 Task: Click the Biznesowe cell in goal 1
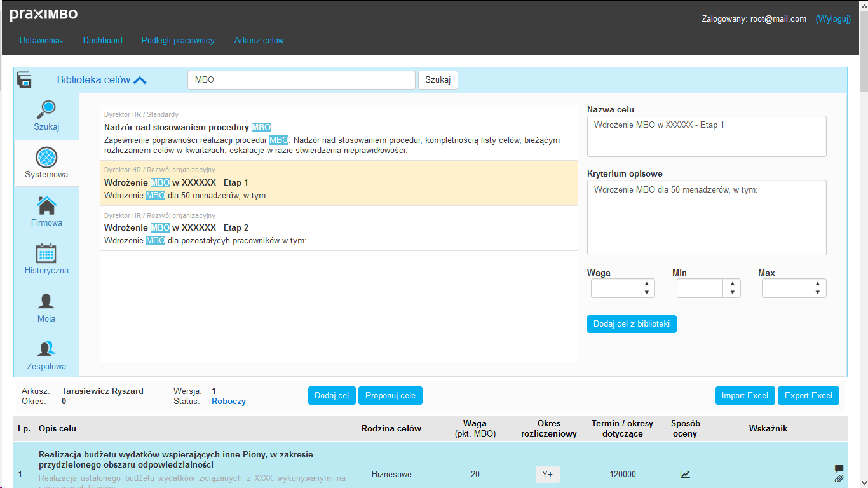(x=391, y=475)
